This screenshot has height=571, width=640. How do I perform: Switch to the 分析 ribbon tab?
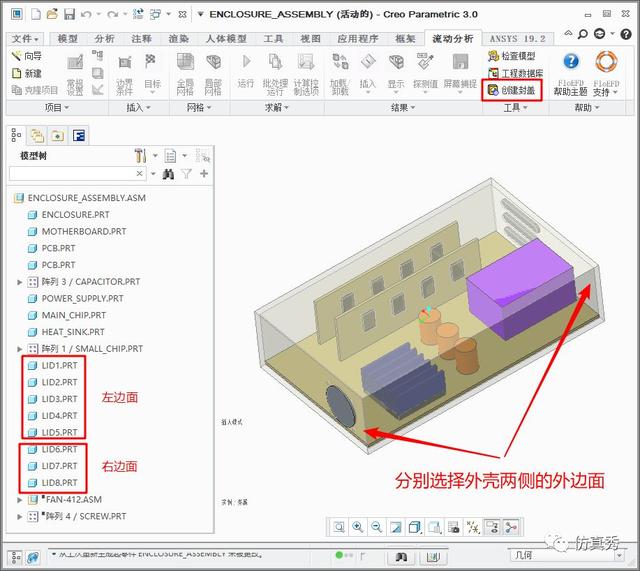tap(104, 39)
